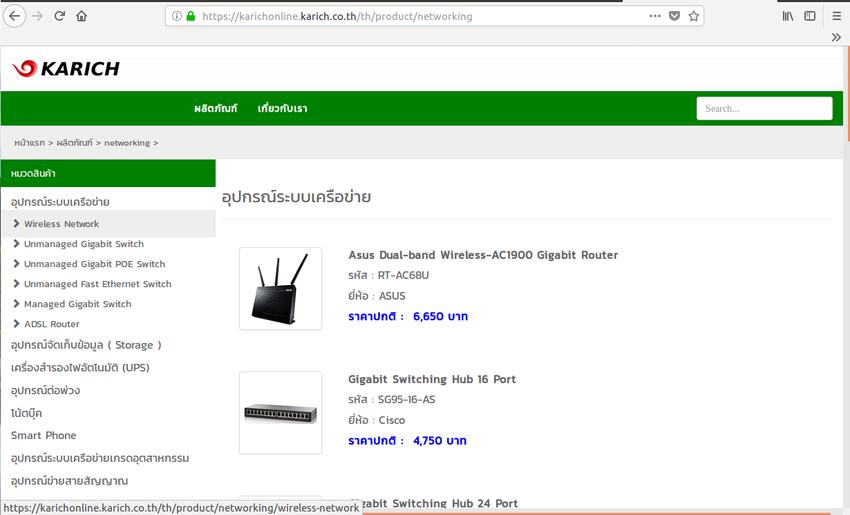Image resolution: width=850 pixels, height=515 pixels.
Task: Toggle the sidebar view icon
Action: coord(810,16)
